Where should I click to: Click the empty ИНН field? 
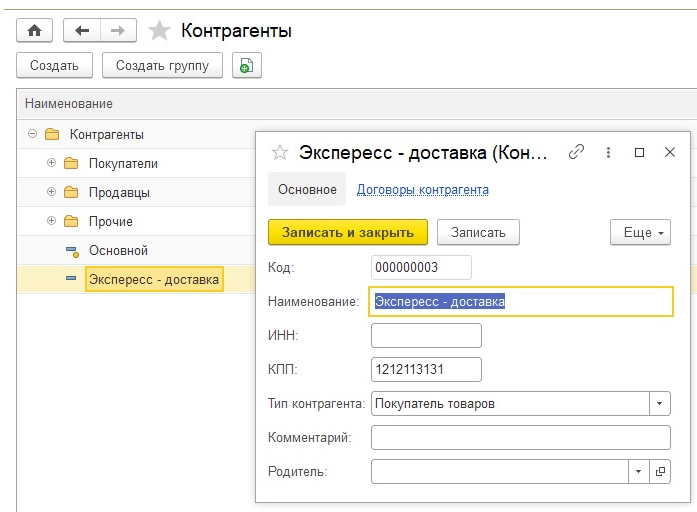point(426,335)
